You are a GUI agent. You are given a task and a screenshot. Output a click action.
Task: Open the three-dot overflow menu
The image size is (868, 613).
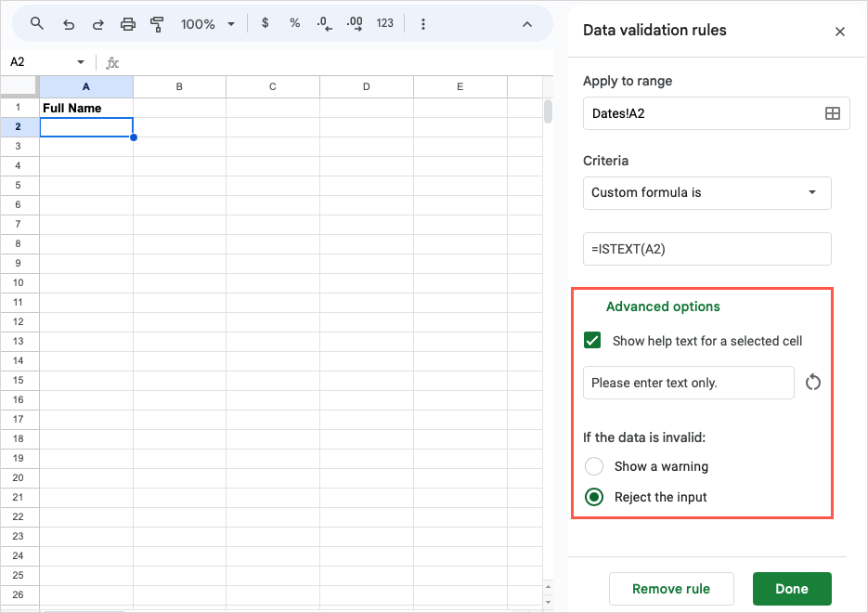pos(422,23)
